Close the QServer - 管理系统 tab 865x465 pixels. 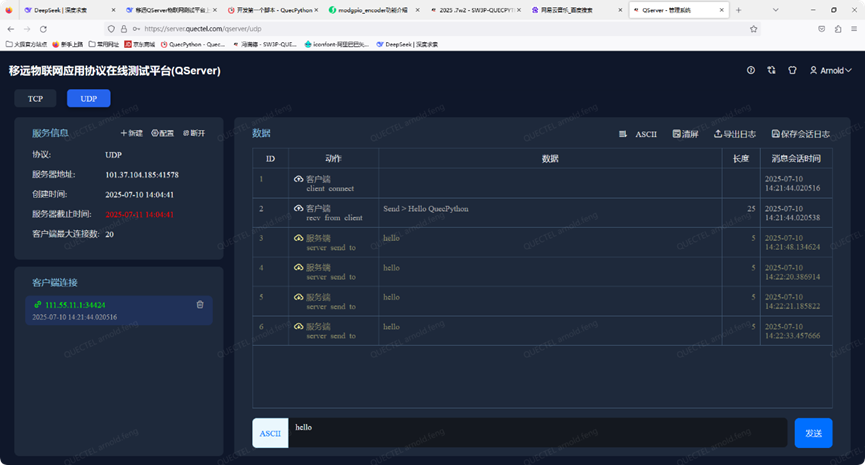(722, 10)
